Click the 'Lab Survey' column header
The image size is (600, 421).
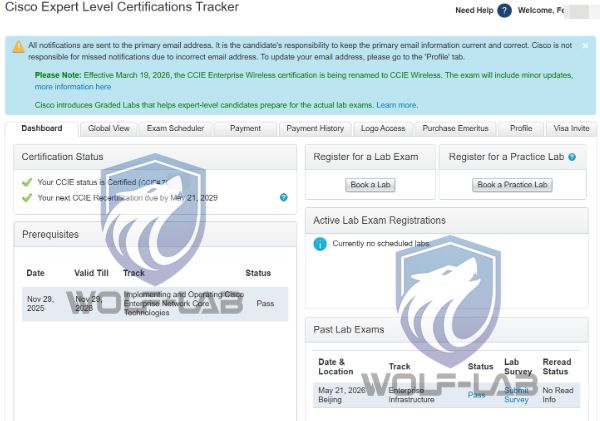(518, 367)
